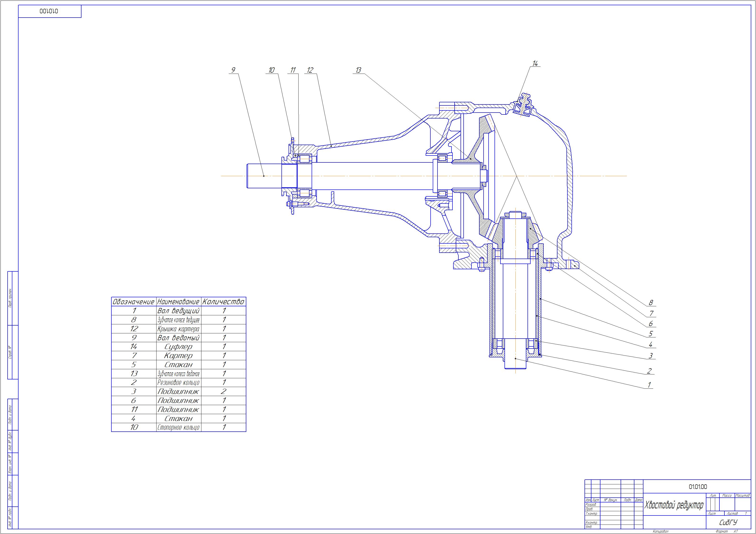Click the 'Резиновое кольцо' table cell
This screenshot has height=534, width=756.
click(x=178, y=383)
